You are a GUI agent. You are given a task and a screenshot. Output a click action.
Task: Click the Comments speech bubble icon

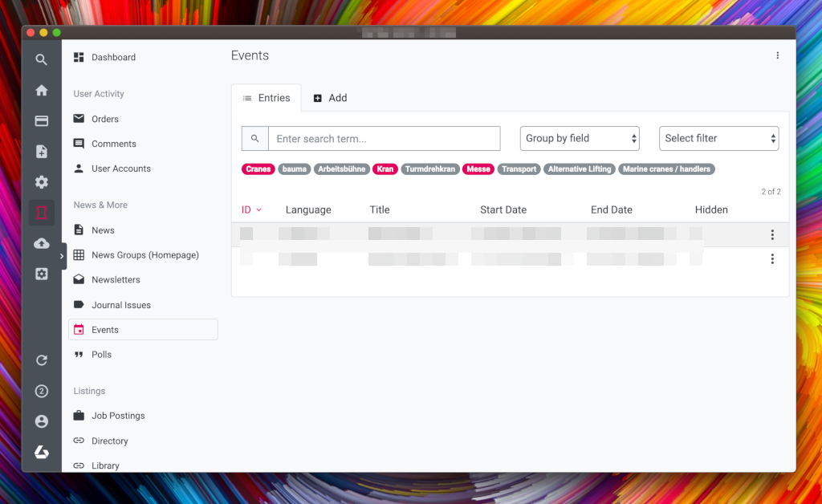tap(79, 144)
